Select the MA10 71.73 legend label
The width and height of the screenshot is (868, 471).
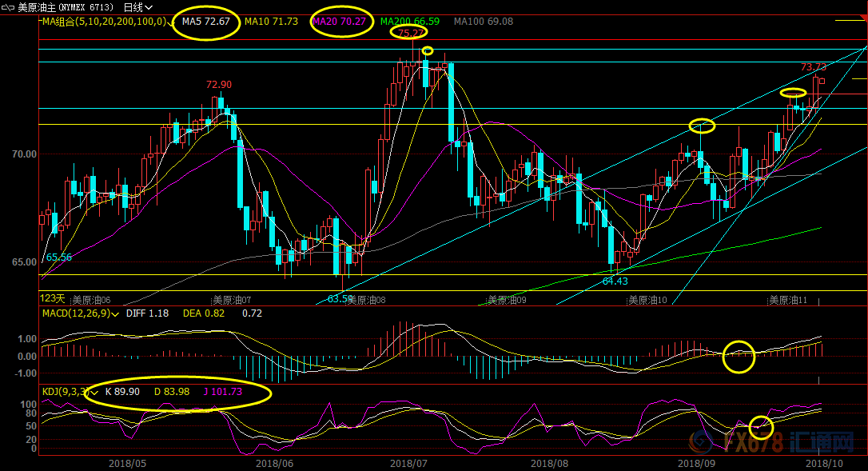tap(271, 22)
